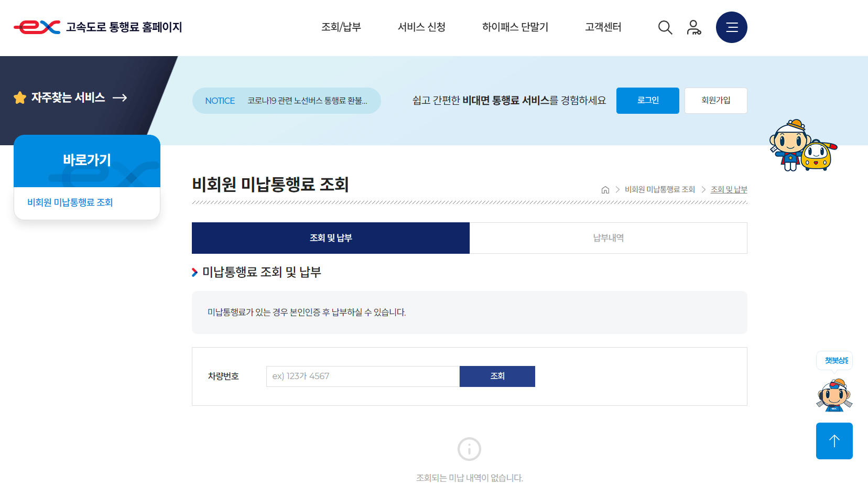Click the 로그인 button
The height and width of the screenshot is (485, 868).
(x=647, y=100)
